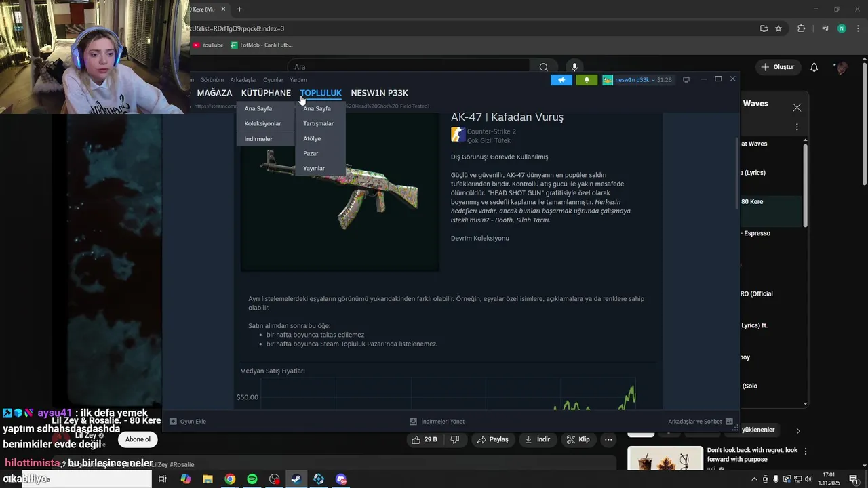Show hidden system tray icons

pyautogui.click(x=754, y=479)
